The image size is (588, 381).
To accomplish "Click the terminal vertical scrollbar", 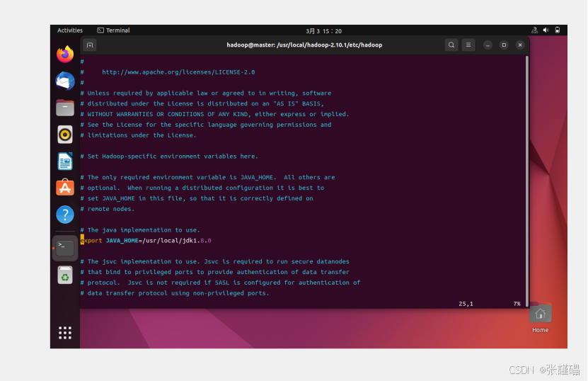I will pos(527,181).
